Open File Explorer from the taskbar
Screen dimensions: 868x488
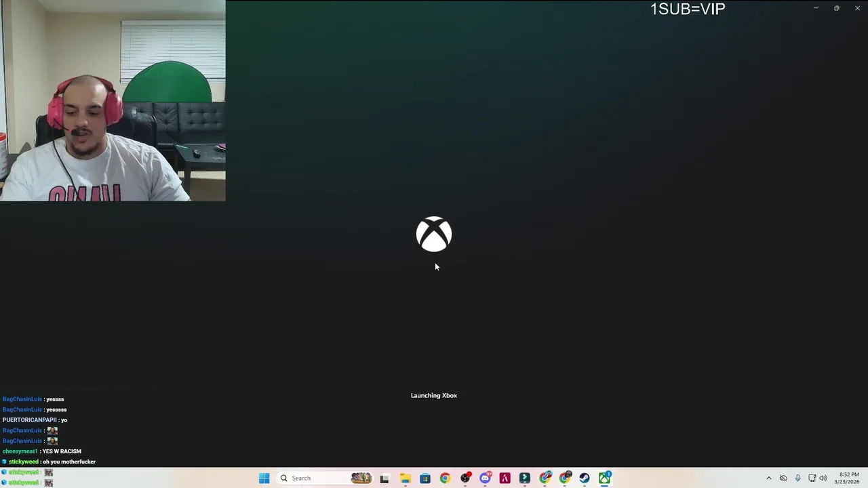pos(405,478)
